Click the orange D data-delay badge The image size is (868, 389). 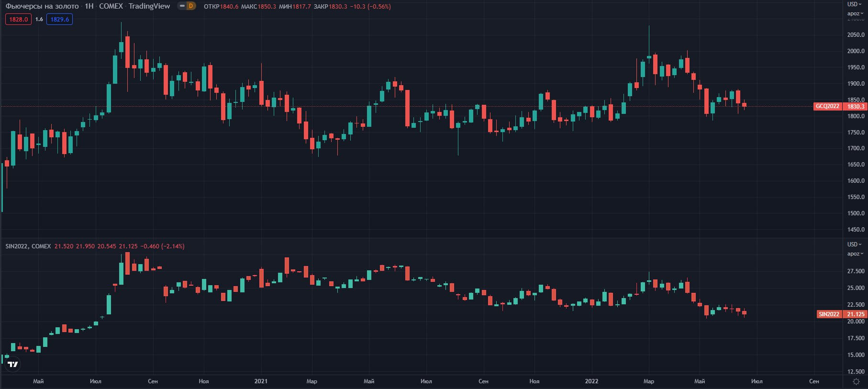click(x=191, y=6)
